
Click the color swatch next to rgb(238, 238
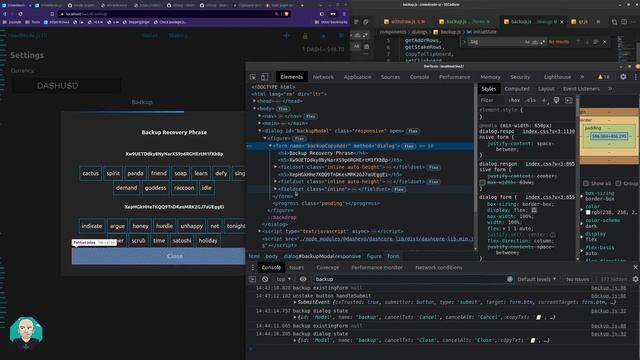pos(588,212)
